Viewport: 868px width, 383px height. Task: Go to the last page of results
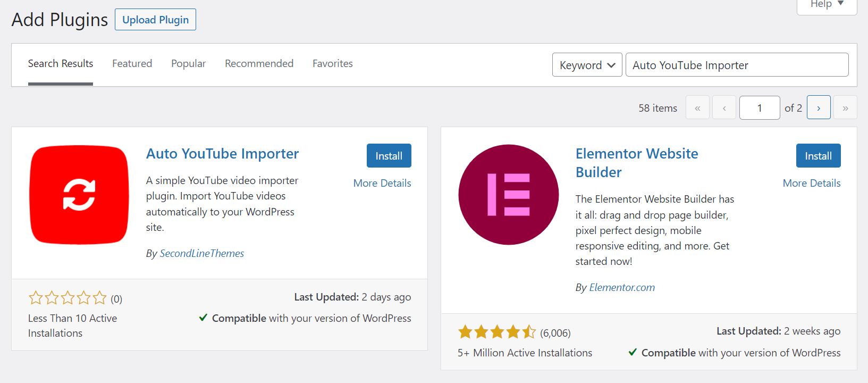tap(845, 108)
